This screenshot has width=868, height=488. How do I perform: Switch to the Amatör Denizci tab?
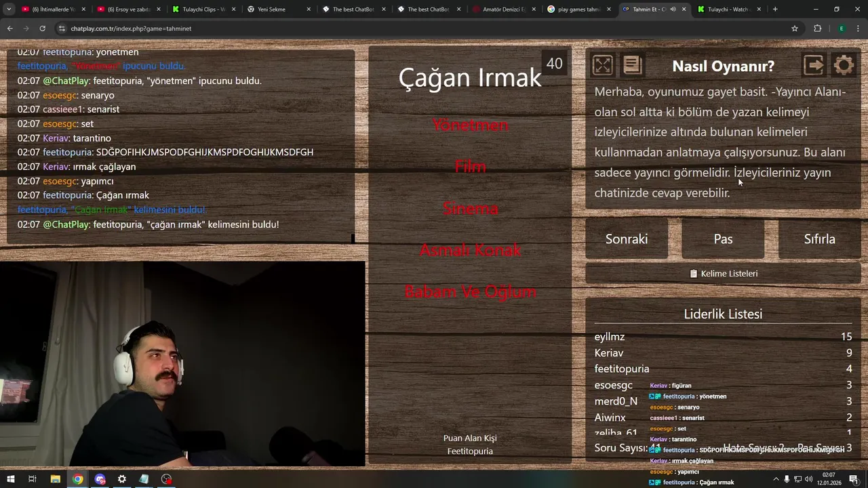tap(504, 9)
